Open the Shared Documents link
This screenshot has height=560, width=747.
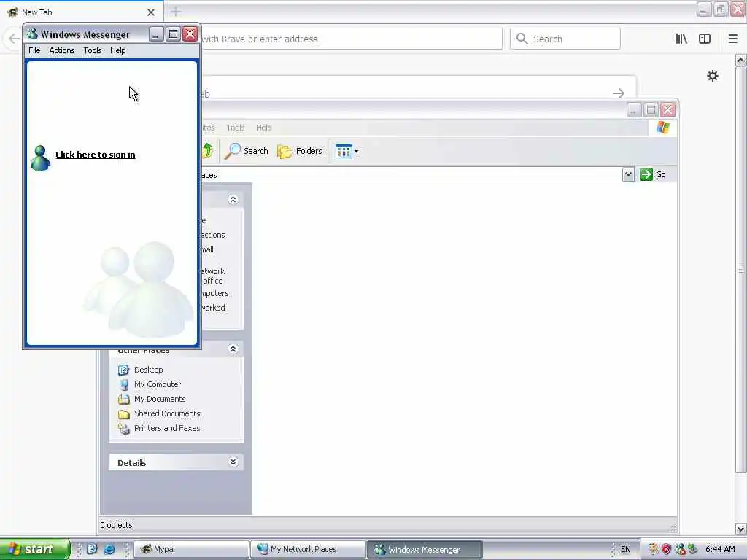point(167,414)
